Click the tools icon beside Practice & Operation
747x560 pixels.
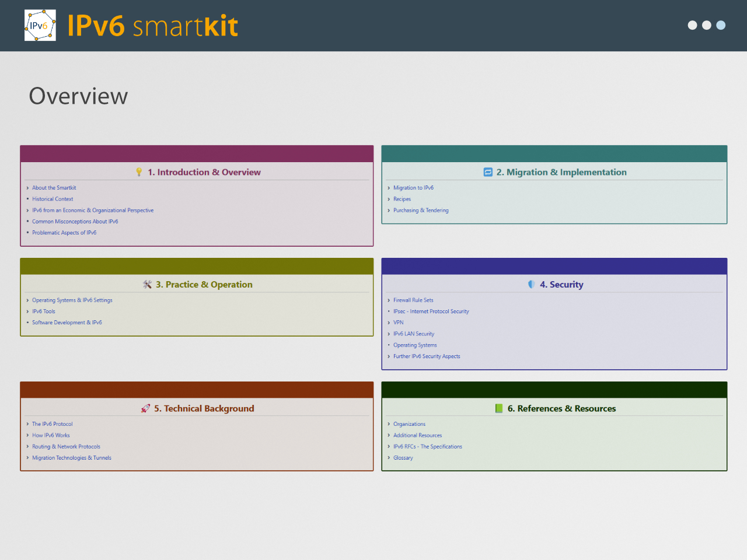coord(147,285)
